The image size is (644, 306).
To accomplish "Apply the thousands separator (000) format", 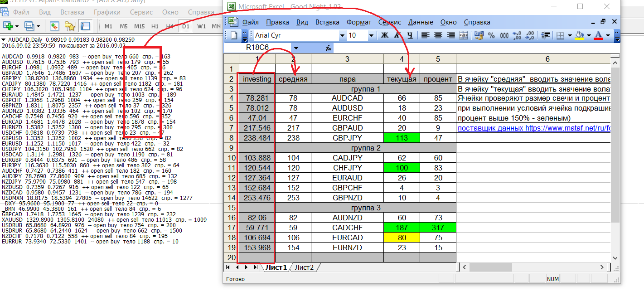I will [x=504, y=35].
